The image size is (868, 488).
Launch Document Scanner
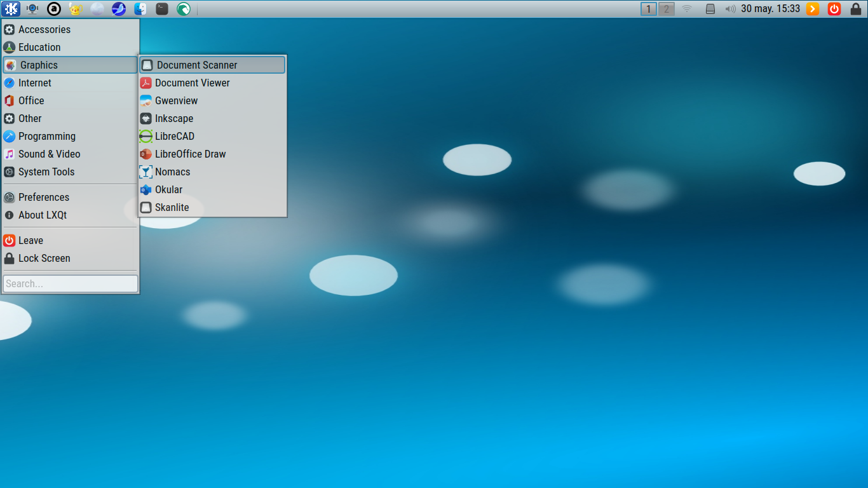click(x=212, y=65)
